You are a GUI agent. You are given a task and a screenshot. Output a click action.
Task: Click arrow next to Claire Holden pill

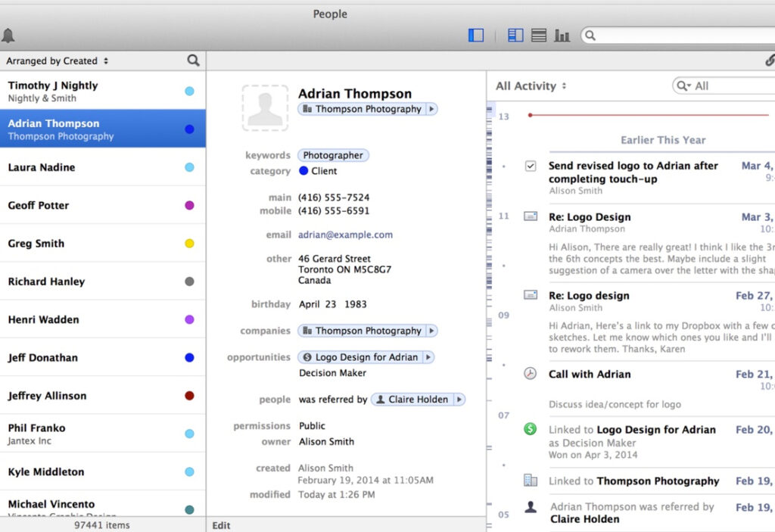pyautogui.click(x=459, y=400)
